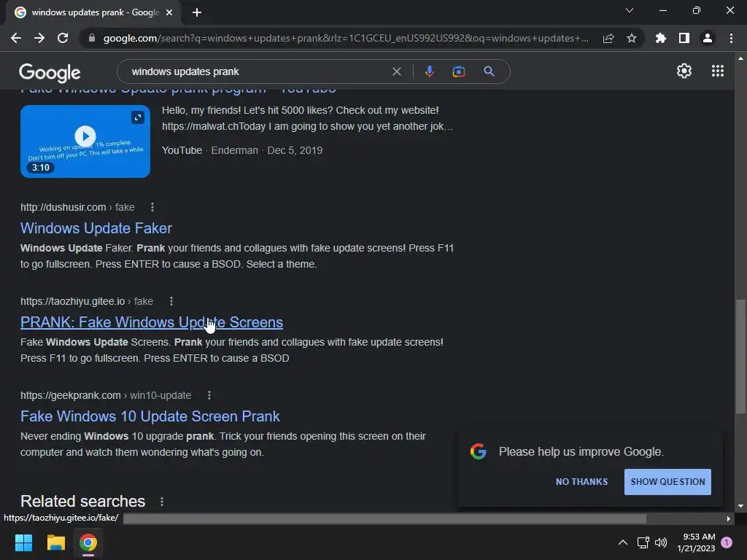Open Fake Windows 10 Update Screen Prank
The height and width of the screenshot is (560, 747).
point(150,416)
